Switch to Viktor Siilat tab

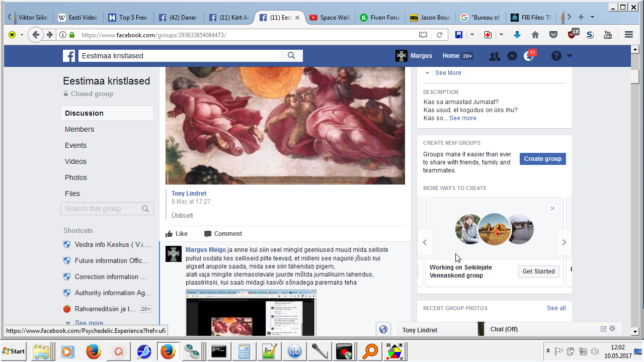click(x=33, y=18)
